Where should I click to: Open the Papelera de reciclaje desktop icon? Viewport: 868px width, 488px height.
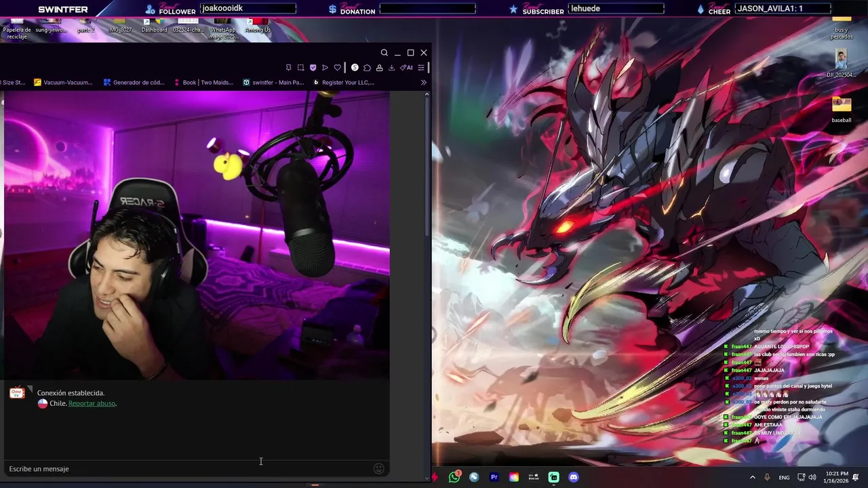click(x=16, y=28)
